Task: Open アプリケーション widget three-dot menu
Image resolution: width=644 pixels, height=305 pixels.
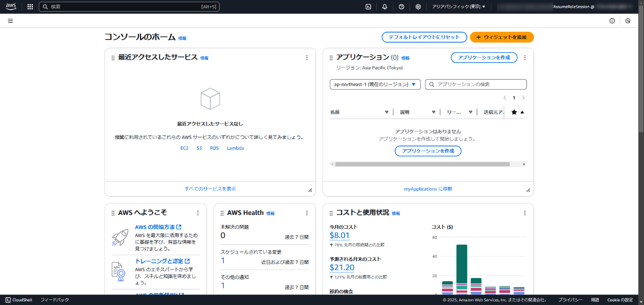Action: coord(525,57)
